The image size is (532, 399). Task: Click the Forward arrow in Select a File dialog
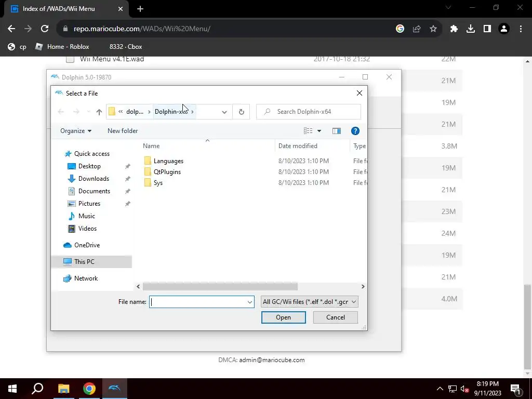click(76, 112)
